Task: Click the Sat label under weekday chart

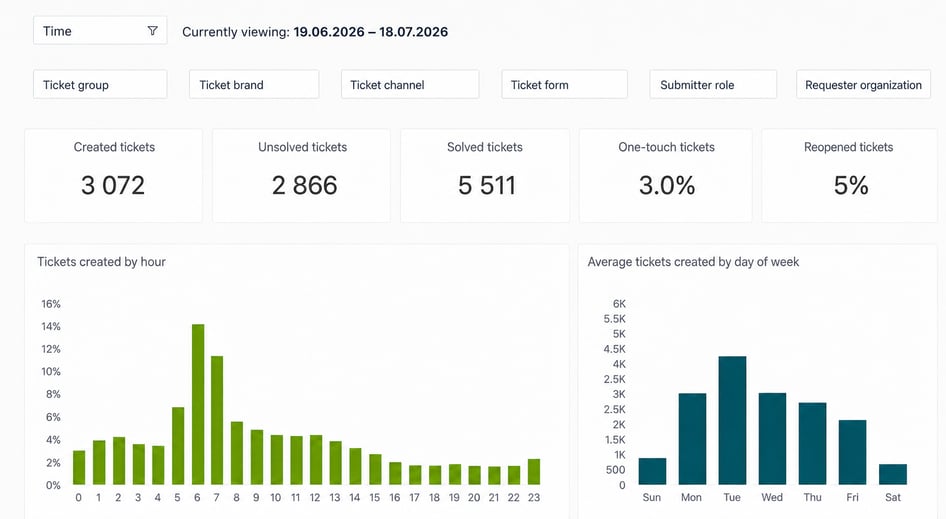Action: [x=893, y=497]
